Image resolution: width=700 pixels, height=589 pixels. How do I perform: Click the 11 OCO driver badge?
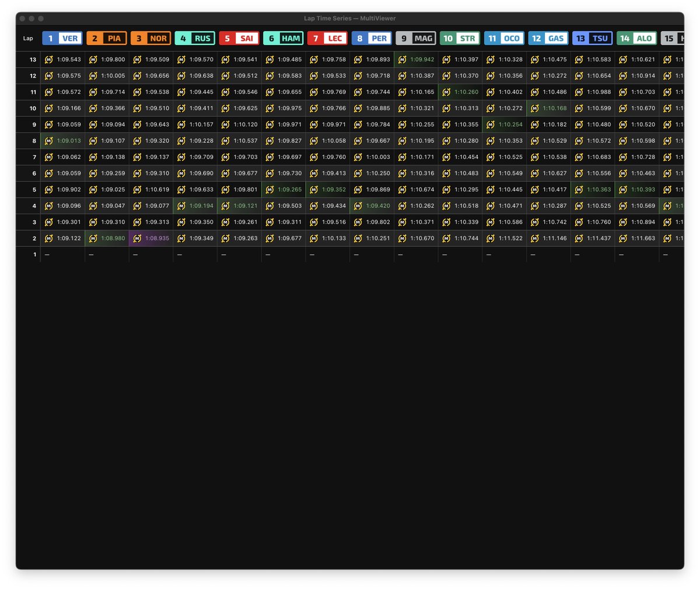(504, 39)
